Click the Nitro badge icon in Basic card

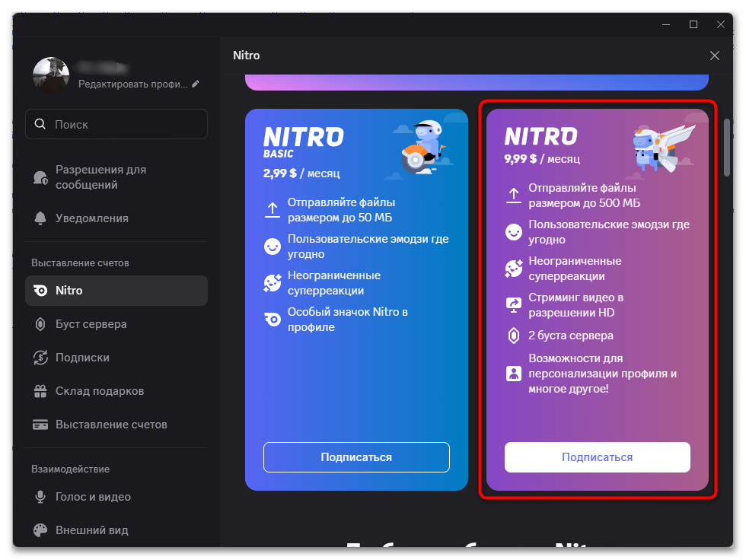pyautogui.click(x=273, y=320)
